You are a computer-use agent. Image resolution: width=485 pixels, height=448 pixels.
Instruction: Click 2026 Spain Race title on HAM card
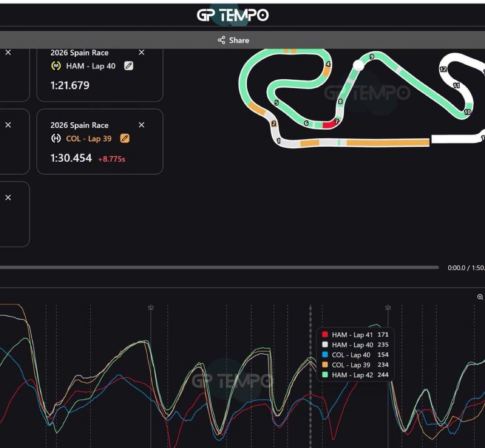click(x=80, y=53)
